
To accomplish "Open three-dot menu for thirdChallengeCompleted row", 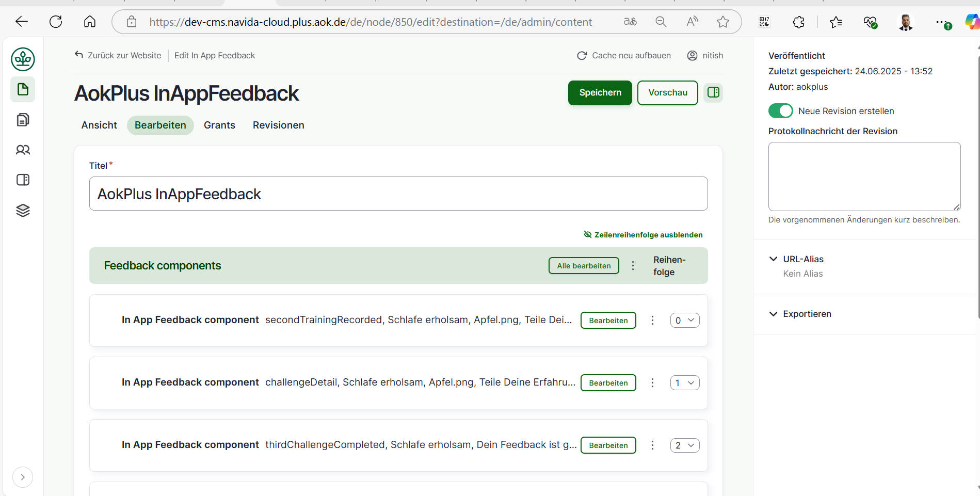I will tap(652, 445).
